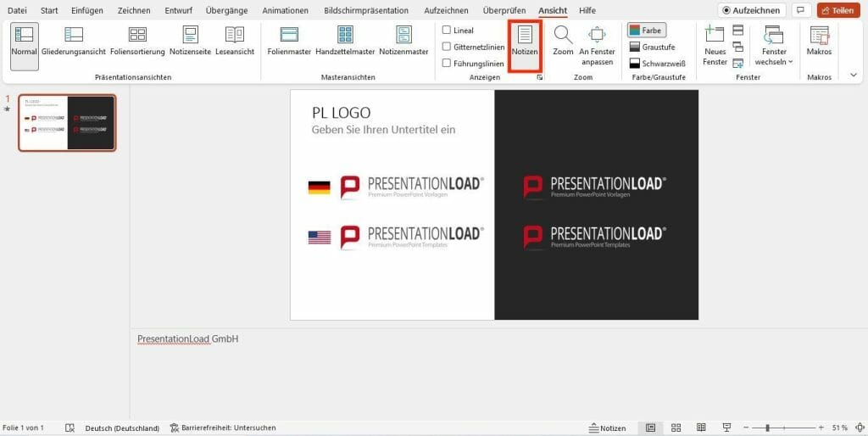Open the Bildschirmpräsentation tab
The height and width of the screenshot is (436, 868).
[x=366, y=10]
